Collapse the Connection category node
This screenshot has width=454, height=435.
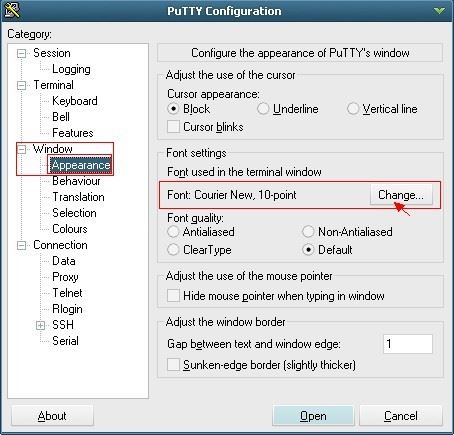(x=21, y=245)
